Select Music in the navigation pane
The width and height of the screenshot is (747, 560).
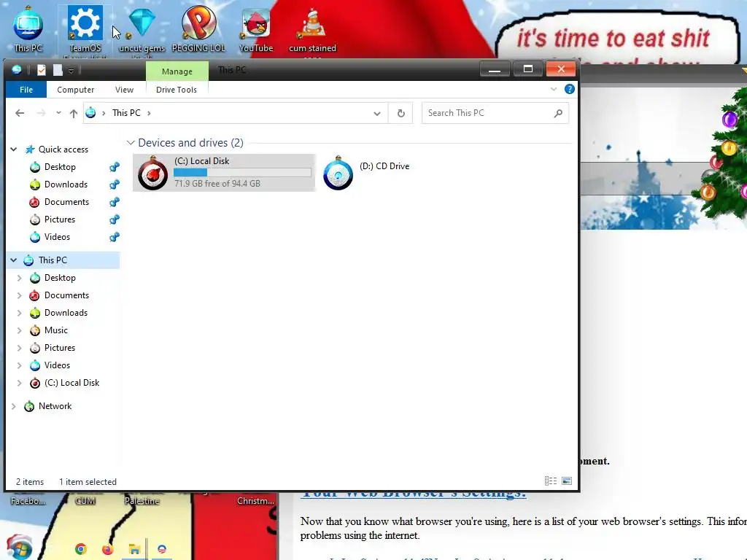[x=55, y=330]
